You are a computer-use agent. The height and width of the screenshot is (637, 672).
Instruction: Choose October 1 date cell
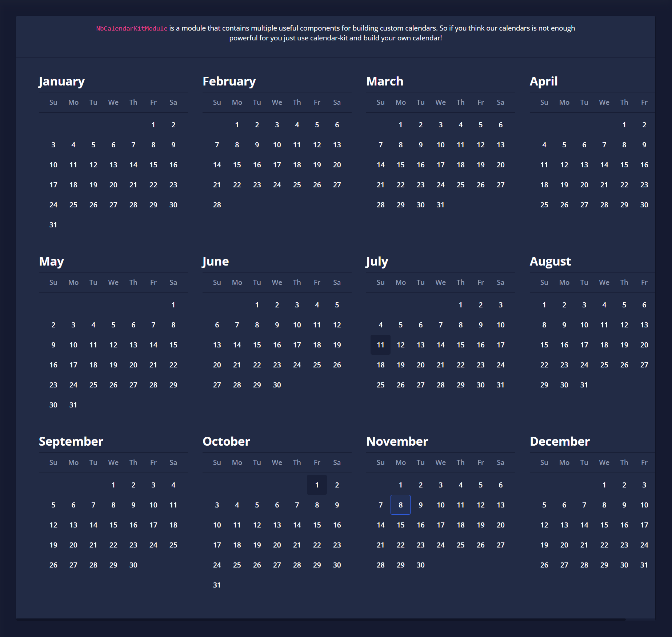pyautogui.click(x=317, y=485)
